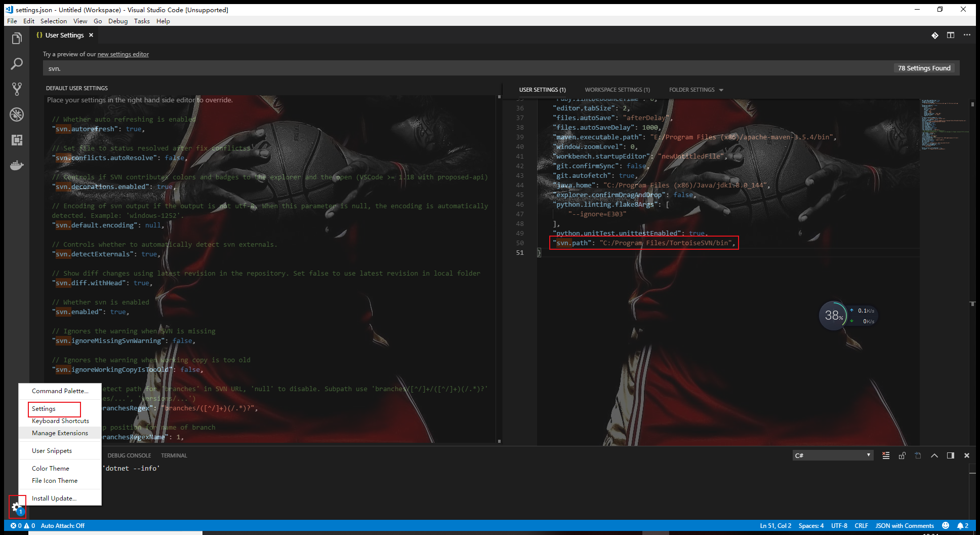The width and height of the screenshot is (980, 535).
Task: Open the Debug view in activity bar
Action: (17, 114)
